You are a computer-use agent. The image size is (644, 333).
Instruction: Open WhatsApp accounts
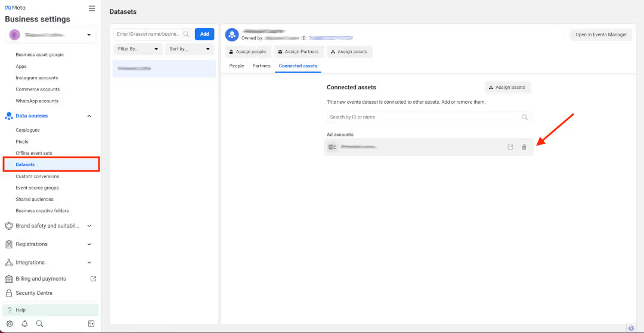click(37, 101)
